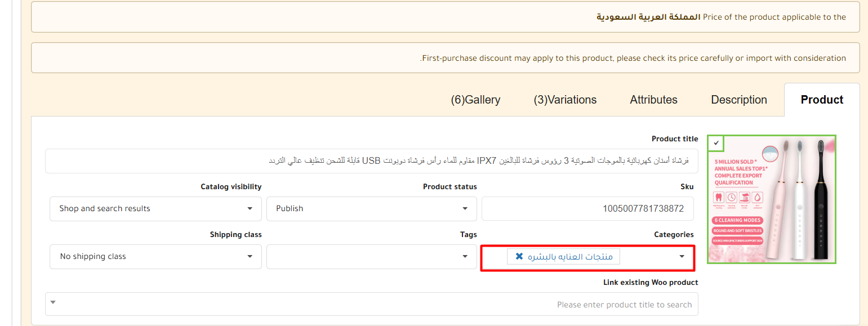
Task: Switch to the Variations tab
Action: coord(565,100)
